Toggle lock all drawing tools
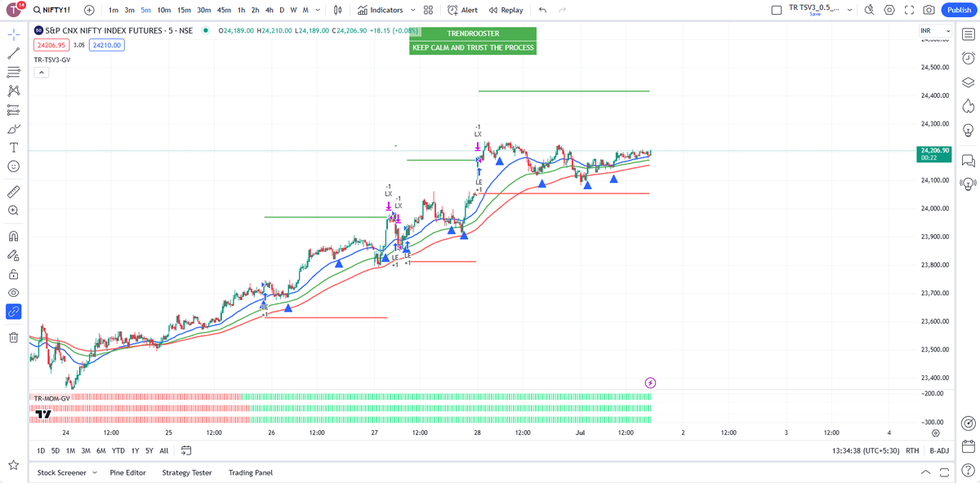980x483 pixels. pyautogui.click(x=14, y=274)
